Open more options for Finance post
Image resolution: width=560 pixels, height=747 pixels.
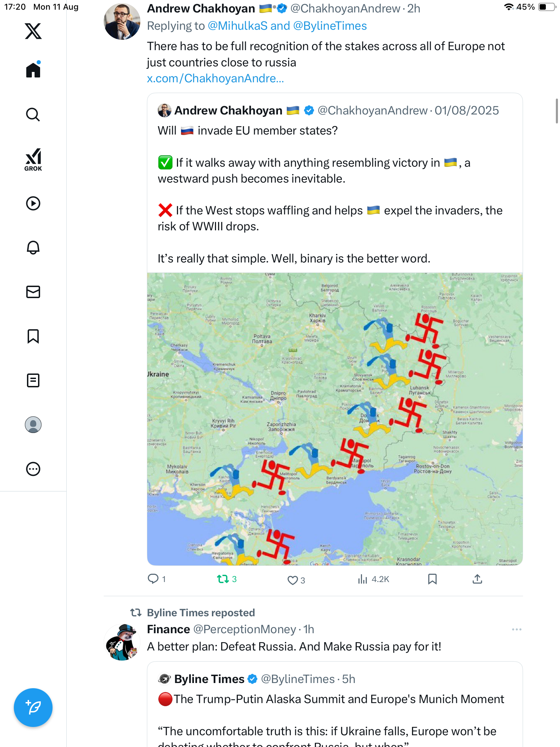pyautogui.click(x=516, y=629)
